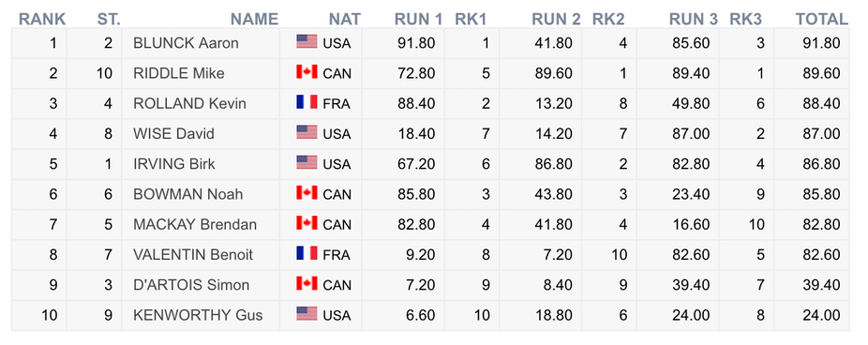
Task: Sort by the RUN 3 column header
Action: [x=694, y=20]
